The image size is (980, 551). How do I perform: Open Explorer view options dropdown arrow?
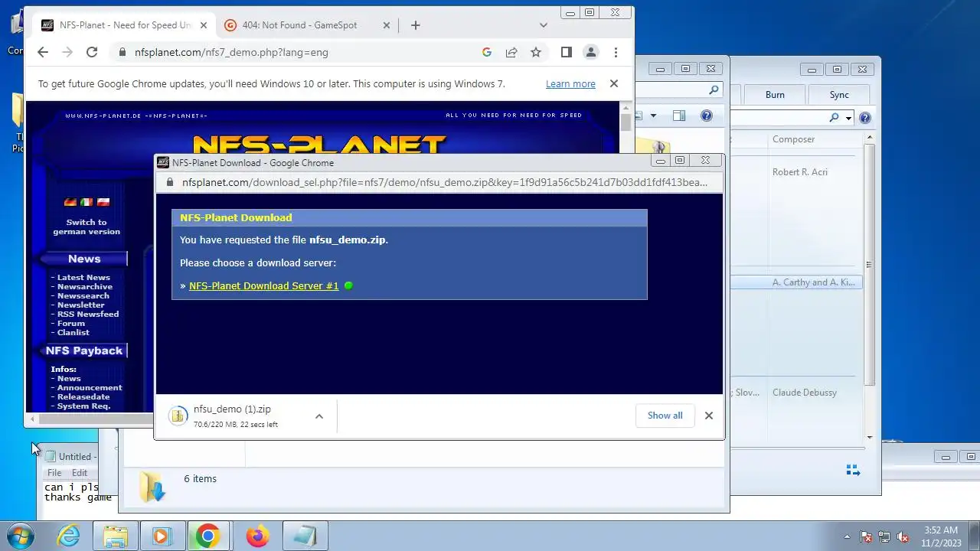tap(653, 116)
